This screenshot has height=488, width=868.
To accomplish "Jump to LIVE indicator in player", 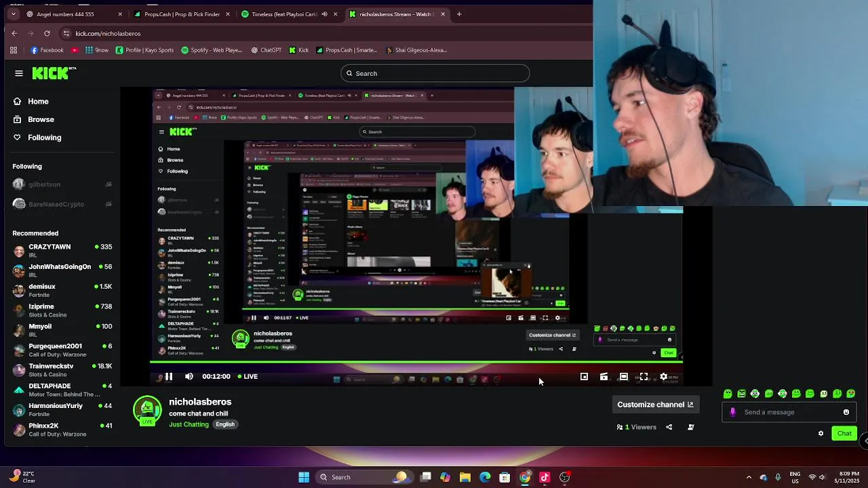I will (x=247, y=377).
